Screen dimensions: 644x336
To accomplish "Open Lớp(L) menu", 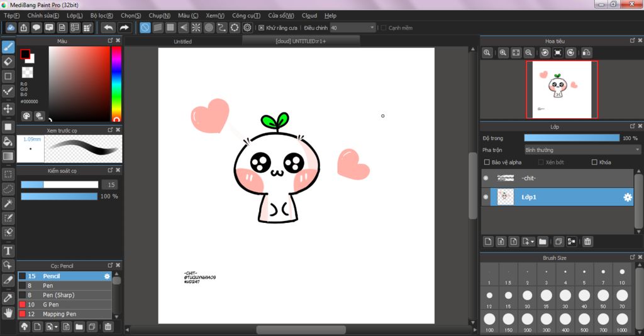I will pos(75,16).
